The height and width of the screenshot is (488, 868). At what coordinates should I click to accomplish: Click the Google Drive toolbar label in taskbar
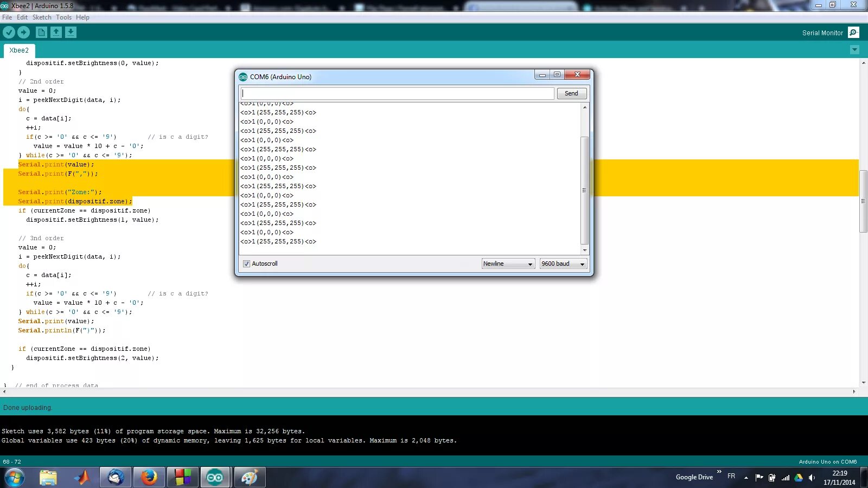694,477
